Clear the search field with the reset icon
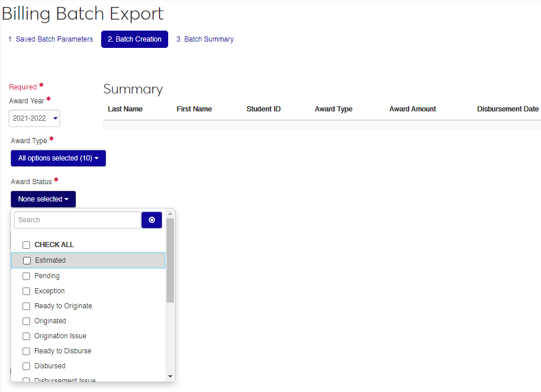The image size is (541, 392). coord(151,220)
